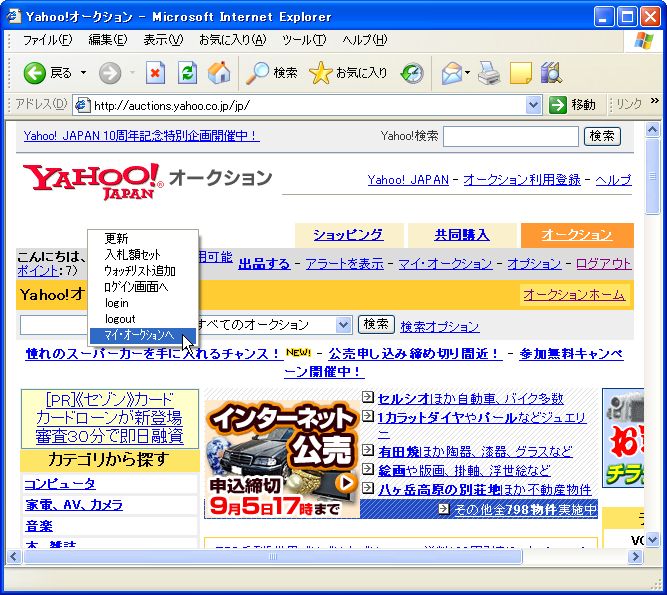Switch to the 共同購入 tab
Viewport: 667px width, 595px height.
[462, 235]
